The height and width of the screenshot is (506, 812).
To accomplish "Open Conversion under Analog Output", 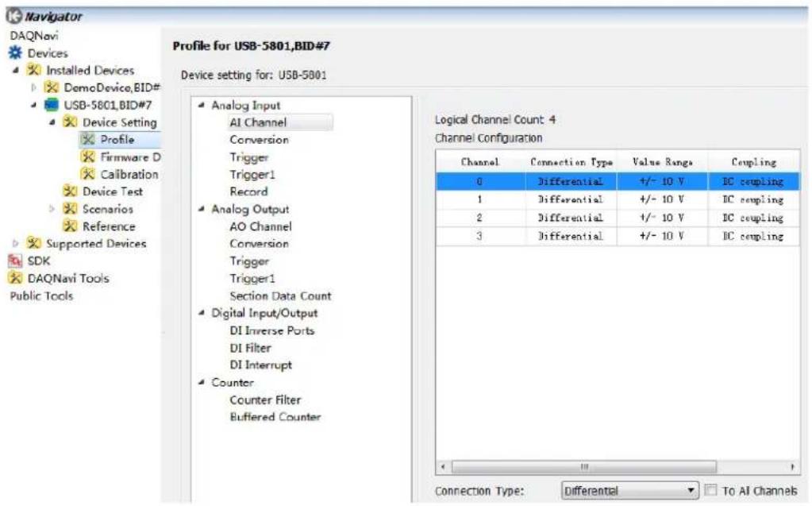I will 259,243.
